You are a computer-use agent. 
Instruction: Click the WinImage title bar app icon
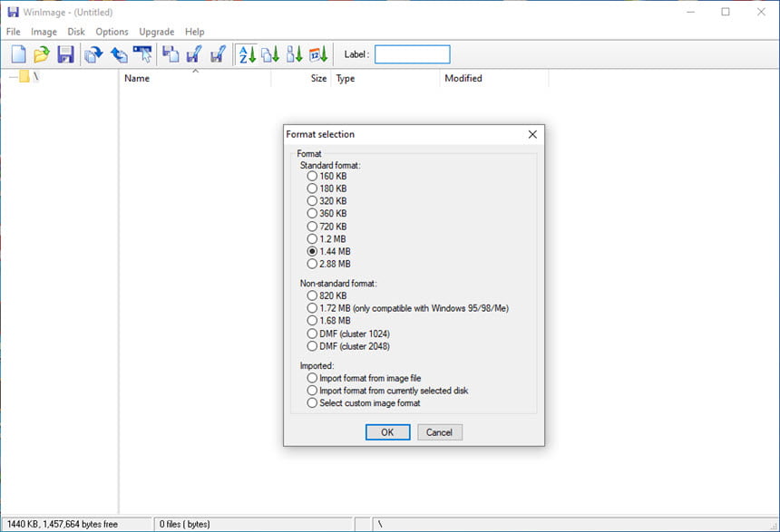coord(13,12)
